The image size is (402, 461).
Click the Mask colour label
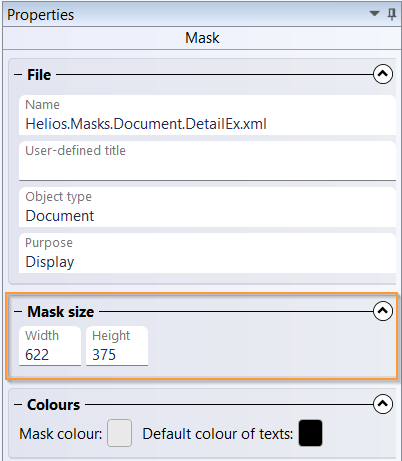point(61,434)
